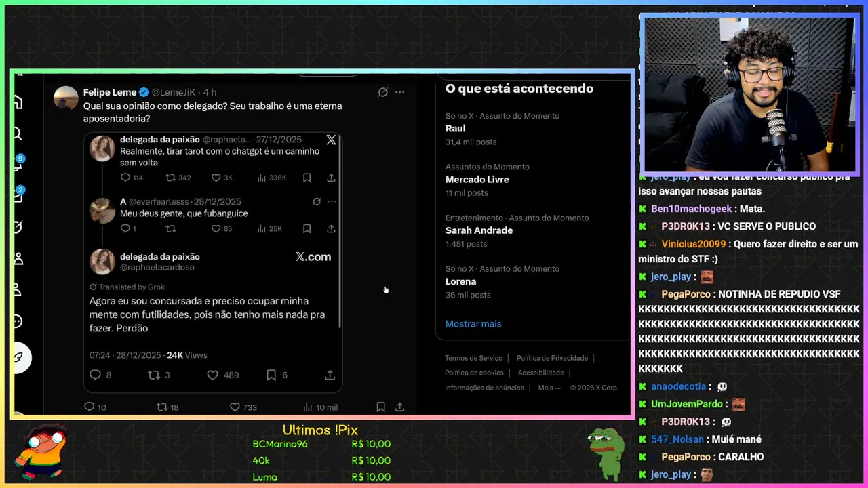Click the X logo in embedded screenshot
868x488 pixels.
tap(331, 140)
